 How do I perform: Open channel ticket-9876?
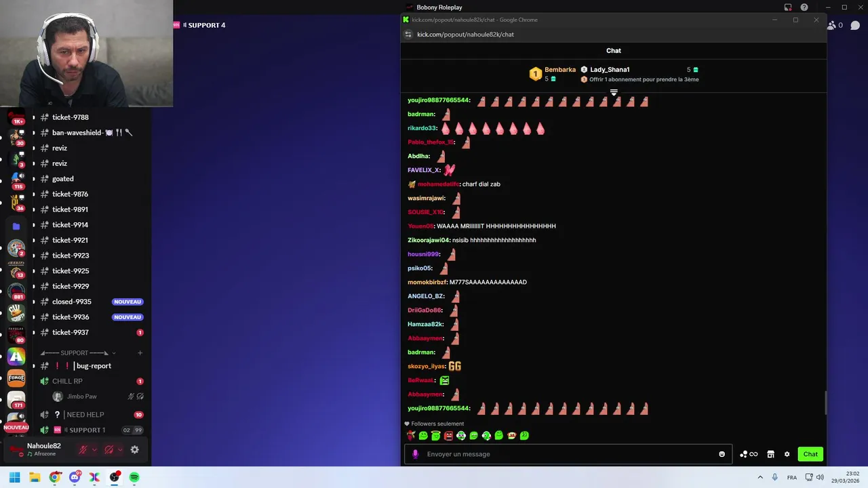(92, 194)
